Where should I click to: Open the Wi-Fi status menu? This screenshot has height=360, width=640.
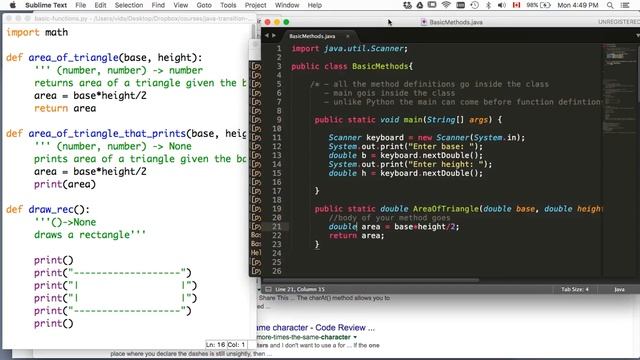tap(446, 5)
